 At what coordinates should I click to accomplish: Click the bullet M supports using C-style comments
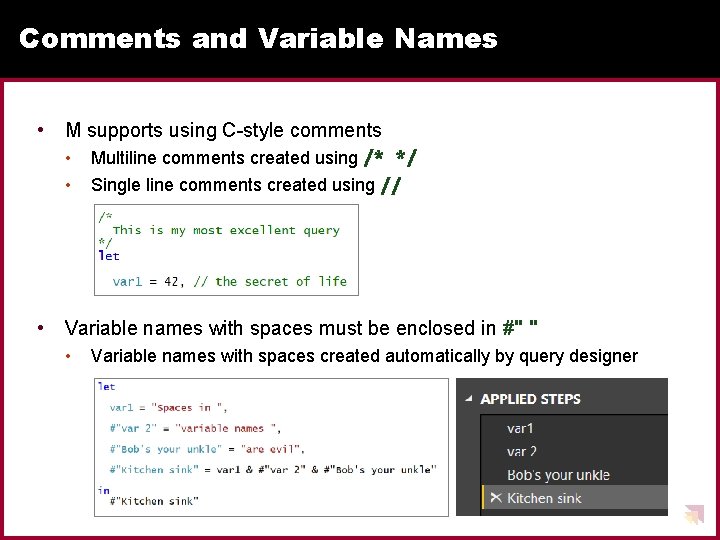pos(223,130)
